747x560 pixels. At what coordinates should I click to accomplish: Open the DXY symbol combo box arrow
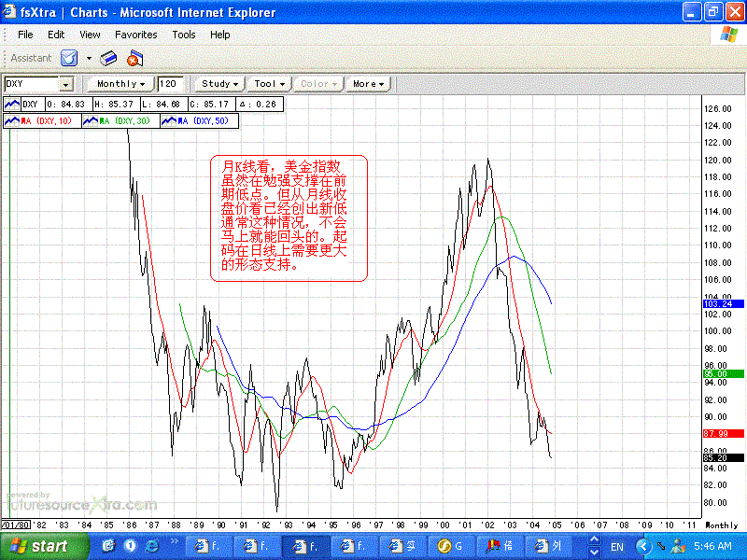pyautogui.click(x=66, y=84)
